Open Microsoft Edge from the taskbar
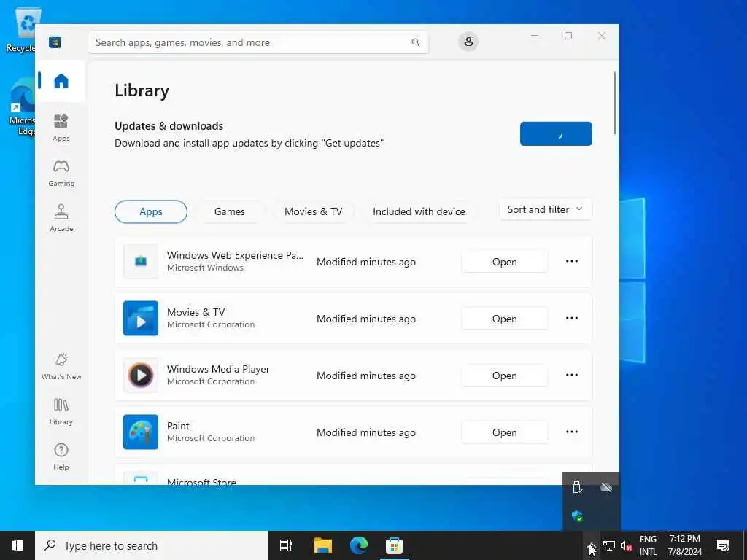The height and width of the screenshot is (560, 747). click(x=359, y=545)
